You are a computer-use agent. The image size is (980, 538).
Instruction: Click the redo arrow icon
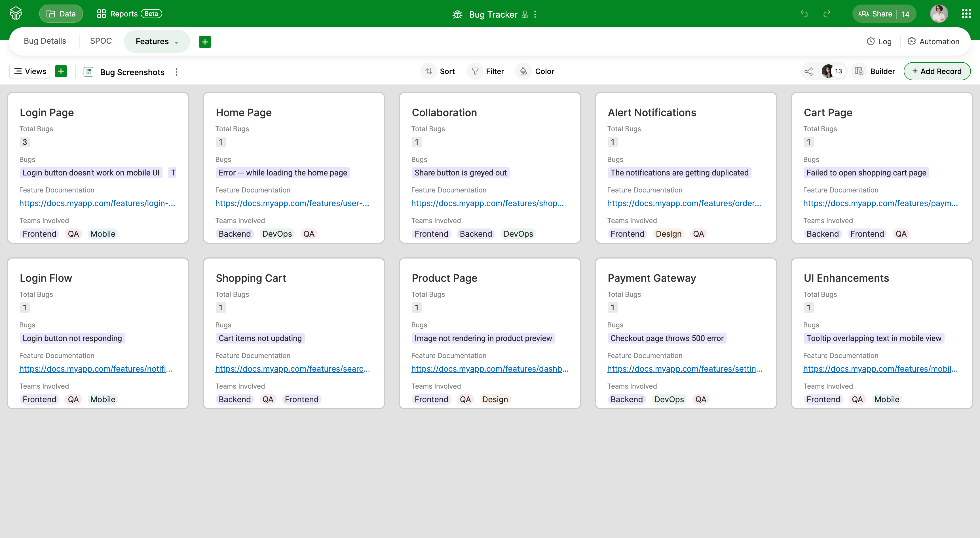pyautogui.click(x=827, y=14)
